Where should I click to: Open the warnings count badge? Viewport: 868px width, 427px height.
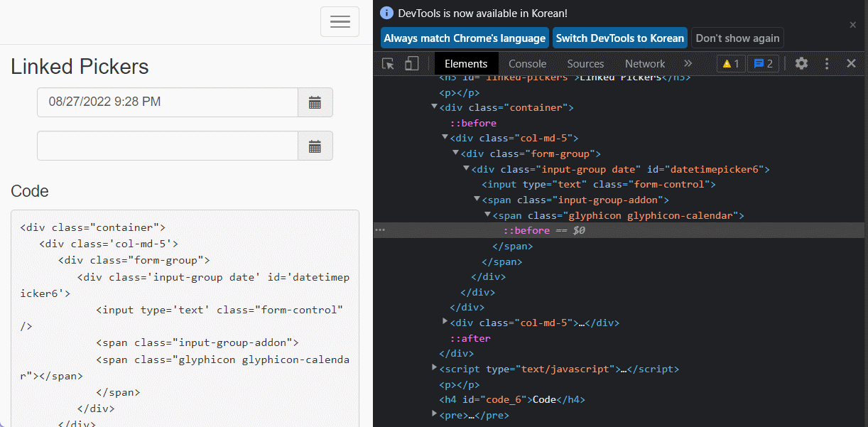point(730,63)
